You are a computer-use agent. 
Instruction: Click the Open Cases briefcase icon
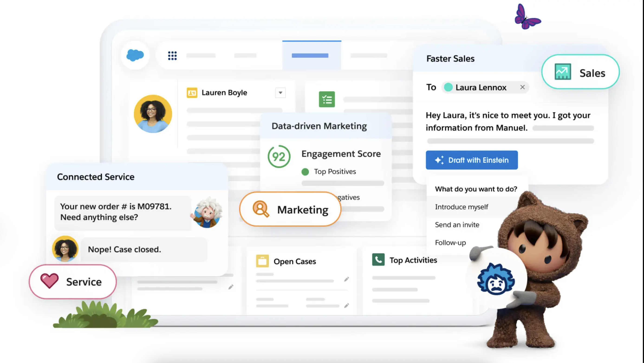262,261
